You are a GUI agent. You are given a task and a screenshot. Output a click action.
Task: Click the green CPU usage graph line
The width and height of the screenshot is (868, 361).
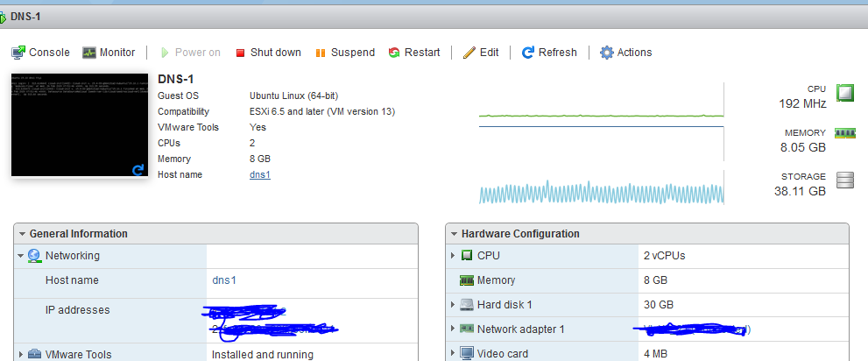point(601,116)
